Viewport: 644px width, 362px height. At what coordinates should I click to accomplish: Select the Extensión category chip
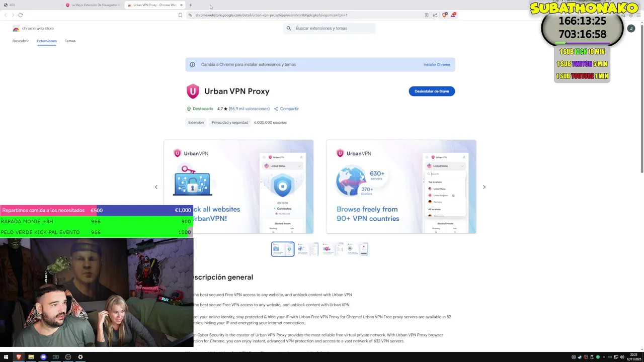coord(196,122)
